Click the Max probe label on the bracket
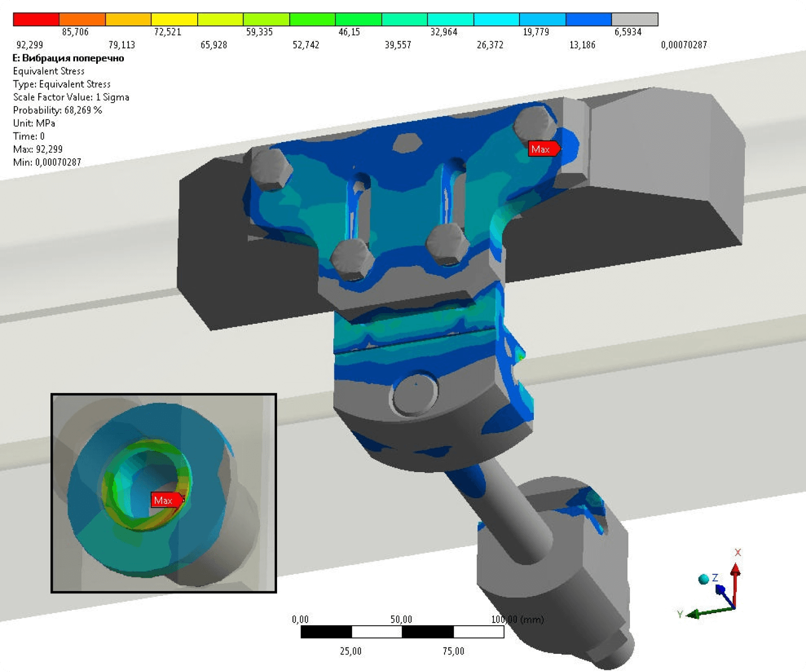This screenshot has width=806, height=672. click(544, 149)
